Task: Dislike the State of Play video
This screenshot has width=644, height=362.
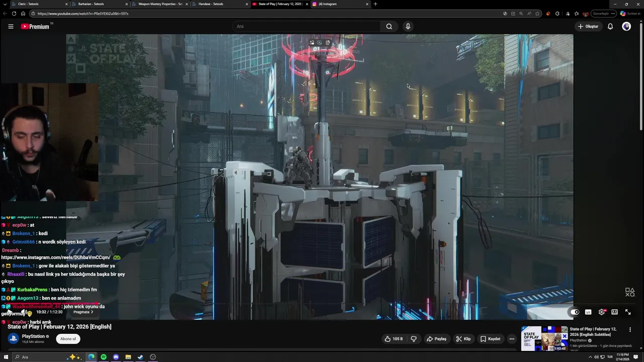Action: [x=414, y=339]
